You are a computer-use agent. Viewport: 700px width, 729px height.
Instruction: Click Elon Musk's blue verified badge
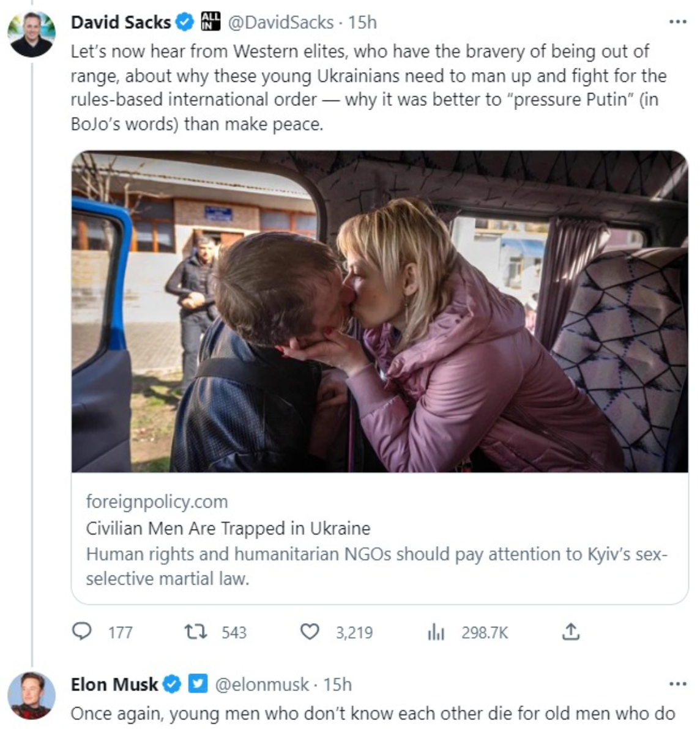[173, 684]
